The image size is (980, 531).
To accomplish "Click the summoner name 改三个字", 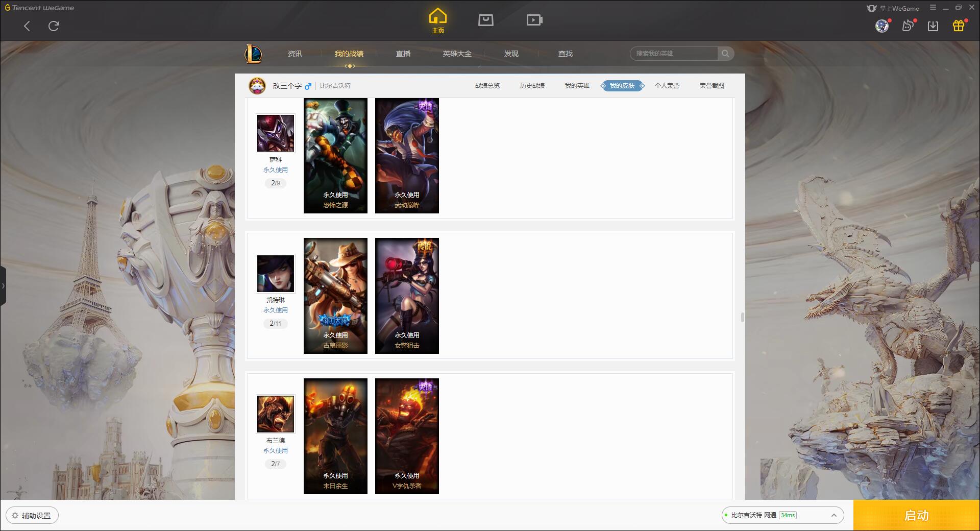I will [x=287, y=86].
